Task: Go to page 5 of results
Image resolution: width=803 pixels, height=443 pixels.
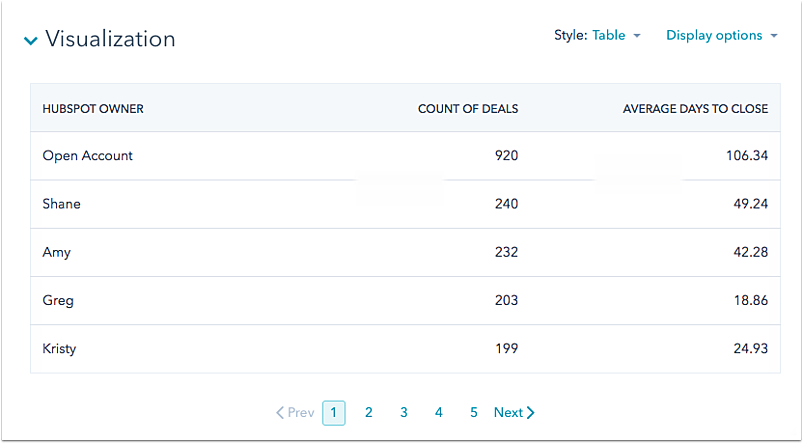Action: [473, 412]
